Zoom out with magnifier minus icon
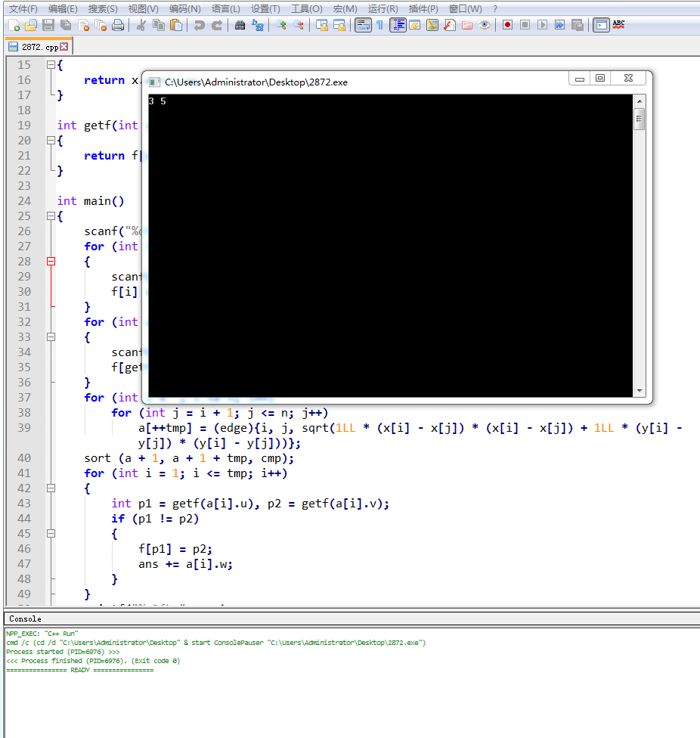This screenshot has width=700, height=738. [x=299, y=25]
